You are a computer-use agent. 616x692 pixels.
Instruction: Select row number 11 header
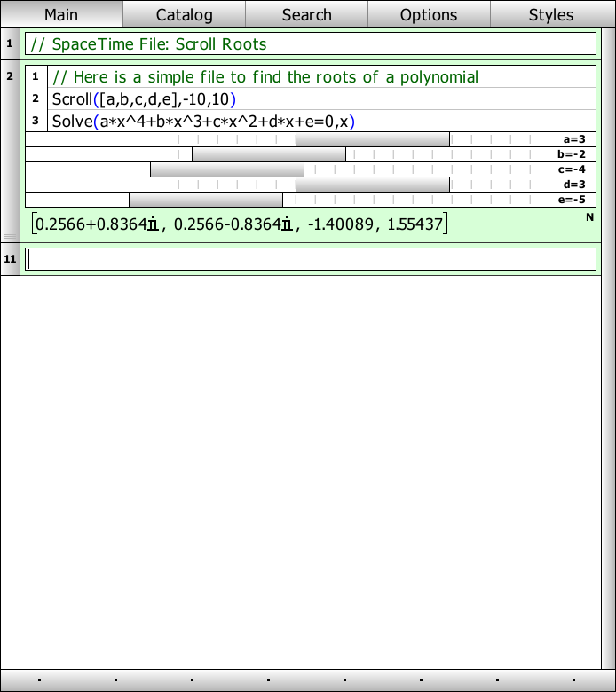[x=10, y=259]
